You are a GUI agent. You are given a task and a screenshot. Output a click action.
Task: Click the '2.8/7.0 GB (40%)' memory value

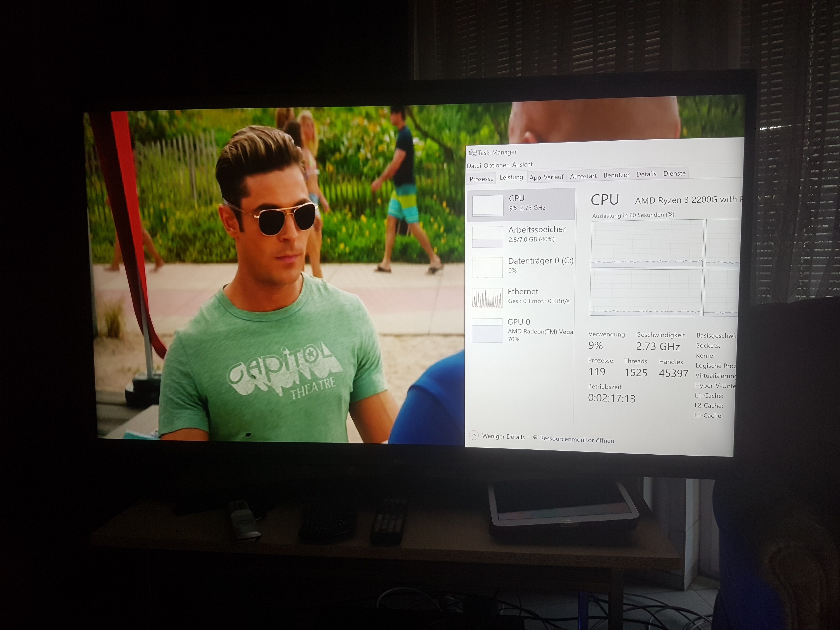coord(531,239)
